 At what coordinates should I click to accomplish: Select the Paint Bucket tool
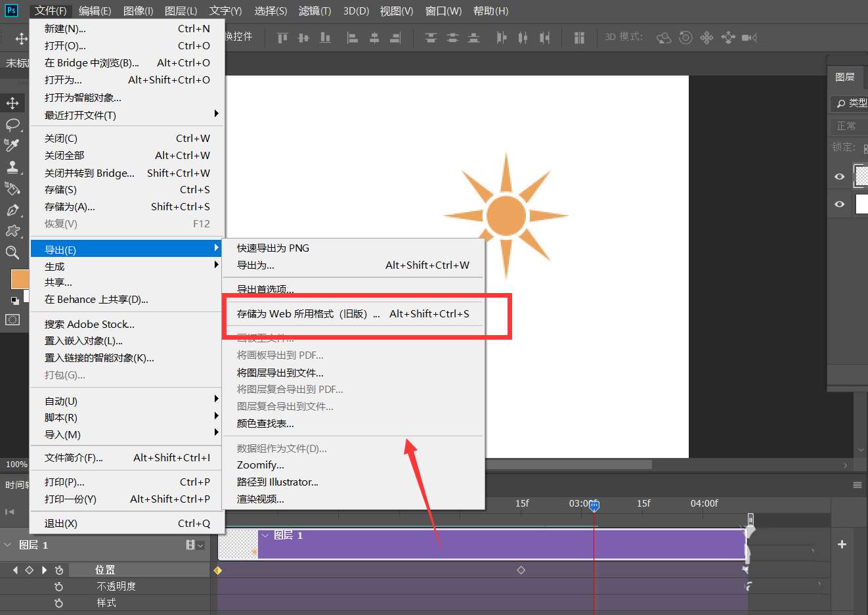coord(12,189)
